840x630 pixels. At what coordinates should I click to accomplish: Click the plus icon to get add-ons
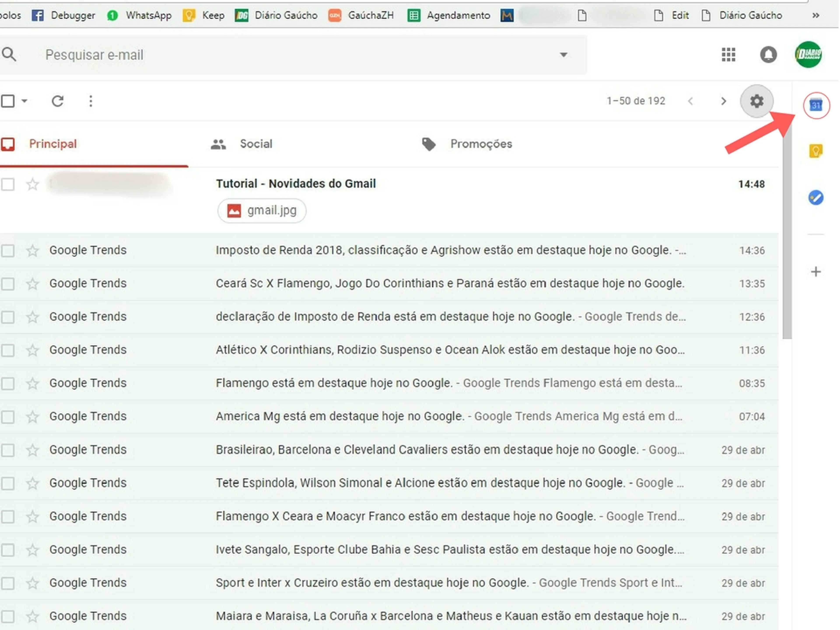816,271
